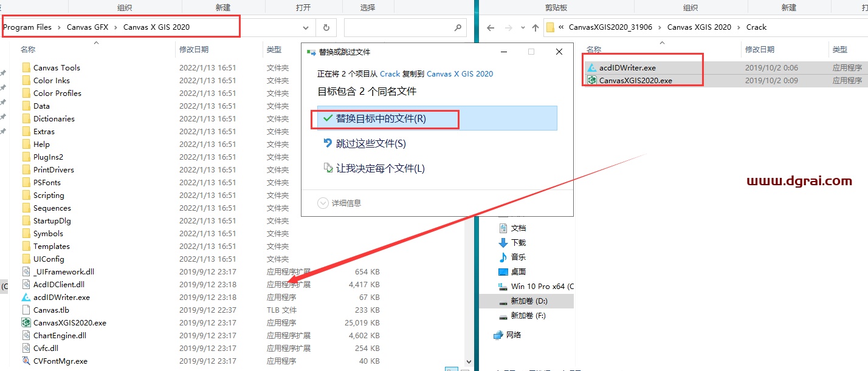Open Canvas X GIS 2020 destination link

460,73
